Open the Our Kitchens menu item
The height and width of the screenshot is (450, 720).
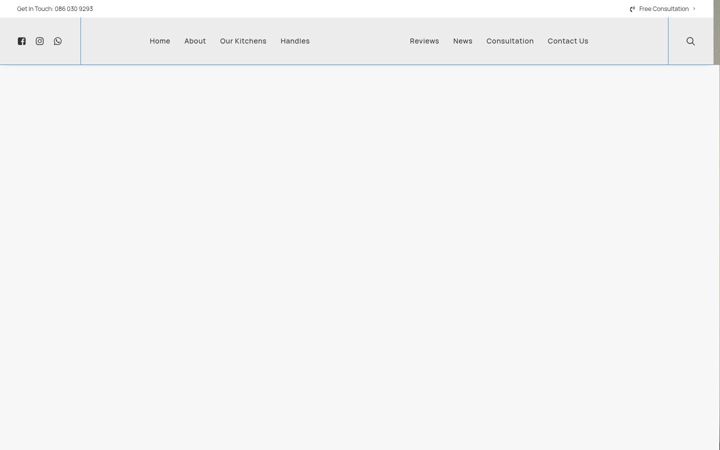(x=243, y=41)
